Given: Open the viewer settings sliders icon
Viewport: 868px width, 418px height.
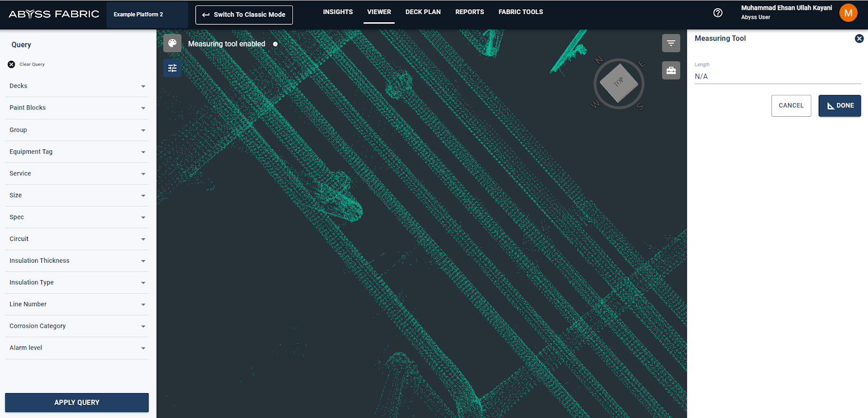Looking at the screenshot, I should (x=172, y=68).
